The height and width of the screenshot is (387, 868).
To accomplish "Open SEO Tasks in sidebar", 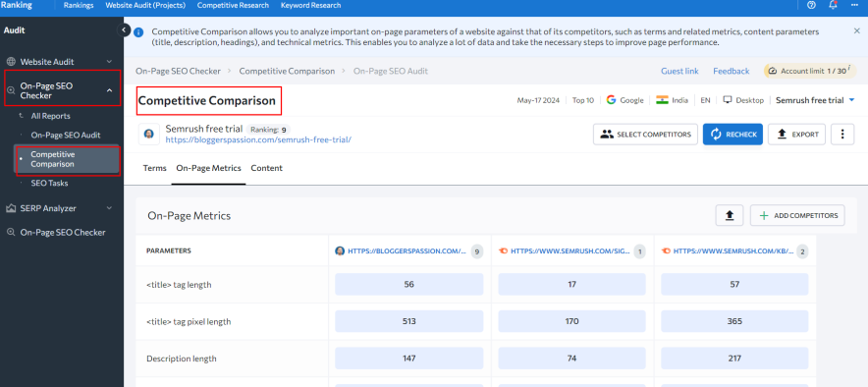I will [x=49, y=183].
